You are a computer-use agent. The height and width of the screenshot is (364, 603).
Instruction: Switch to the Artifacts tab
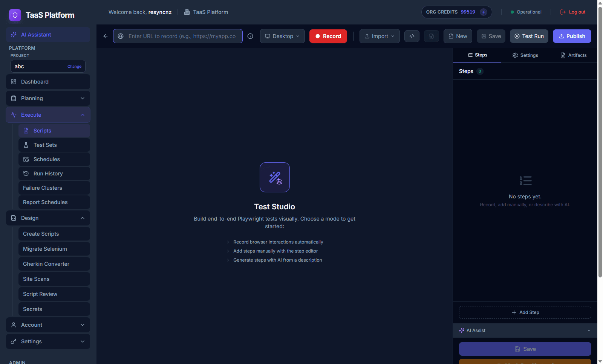[573, 55]
